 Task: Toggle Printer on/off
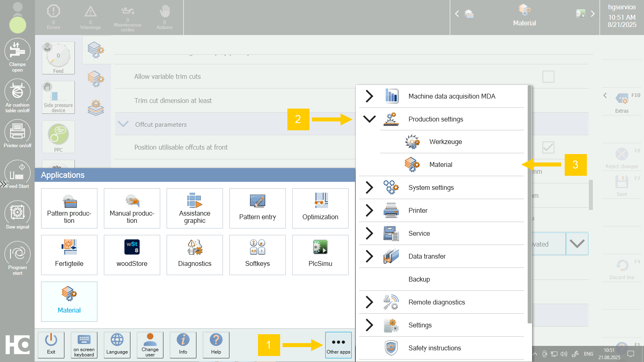tap(17, 134)
